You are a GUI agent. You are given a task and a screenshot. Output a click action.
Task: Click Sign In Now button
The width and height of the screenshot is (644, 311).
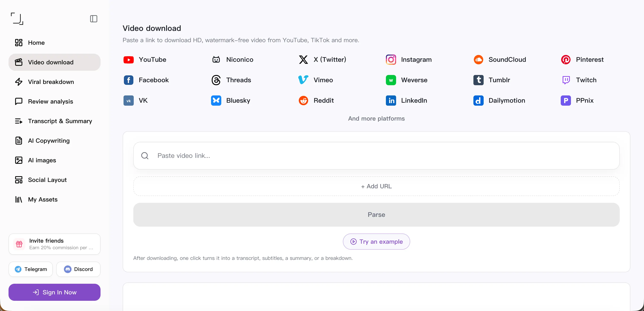tap(55, 292)
